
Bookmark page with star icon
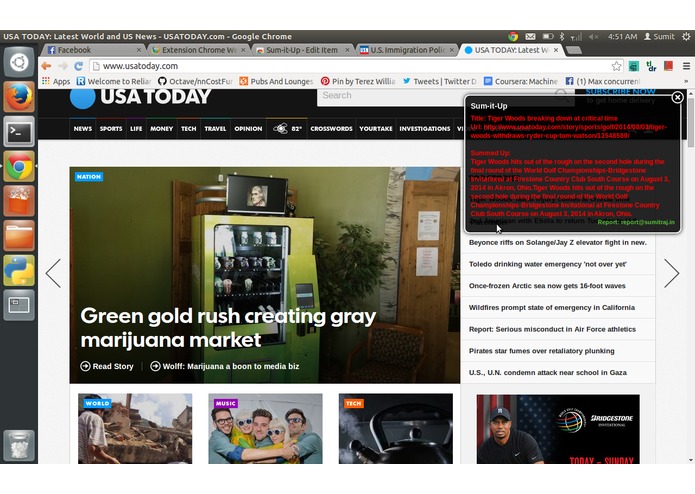(616, 66)
